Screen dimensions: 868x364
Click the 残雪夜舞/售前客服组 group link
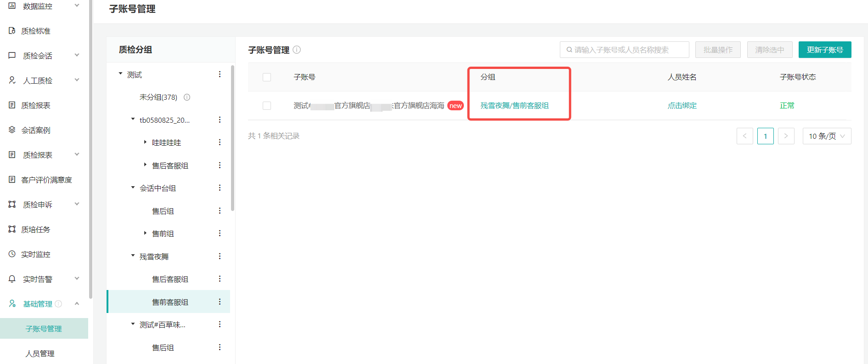514,106
